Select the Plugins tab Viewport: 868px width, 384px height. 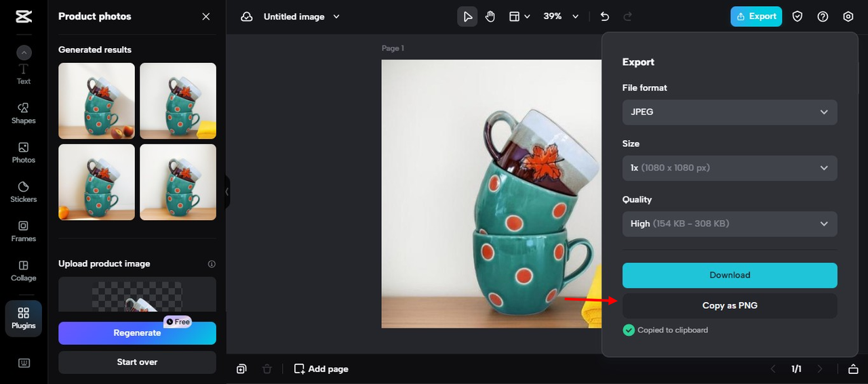24,318
